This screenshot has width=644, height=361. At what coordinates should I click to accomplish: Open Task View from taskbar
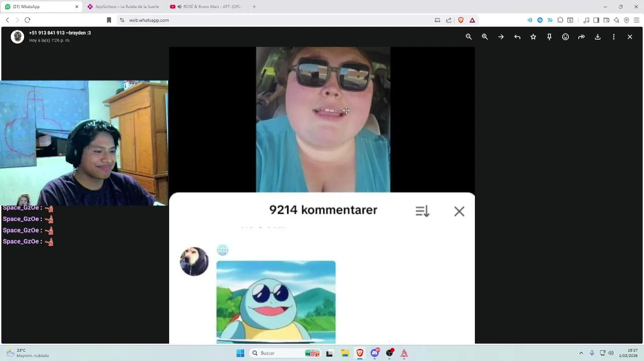[329, 353]
